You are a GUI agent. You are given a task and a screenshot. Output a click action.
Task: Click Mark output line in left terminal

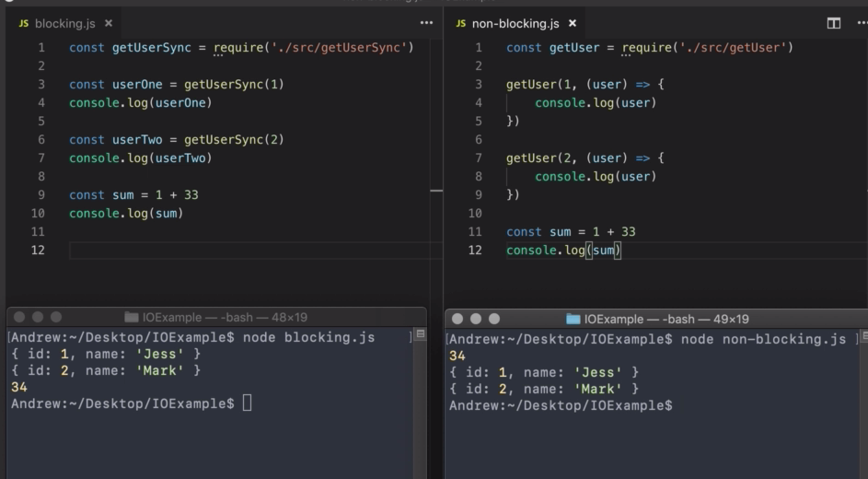point(106,370)
